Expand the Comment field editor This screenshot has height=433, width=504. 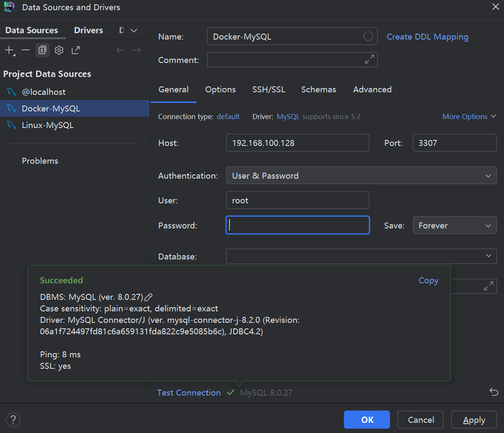pos(370,59)
